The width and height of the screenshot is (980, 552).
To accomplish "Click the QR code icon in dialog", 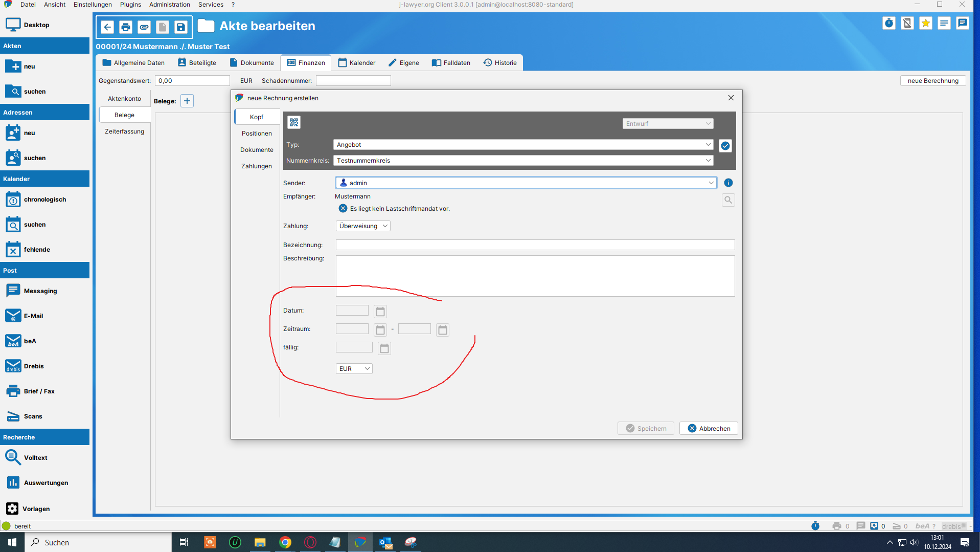I will click(294, 122).
